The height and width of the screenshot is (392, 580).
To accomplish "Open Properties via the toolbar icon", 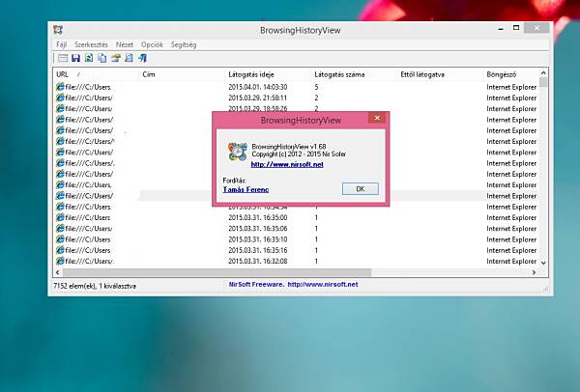I will pos(115,58).
